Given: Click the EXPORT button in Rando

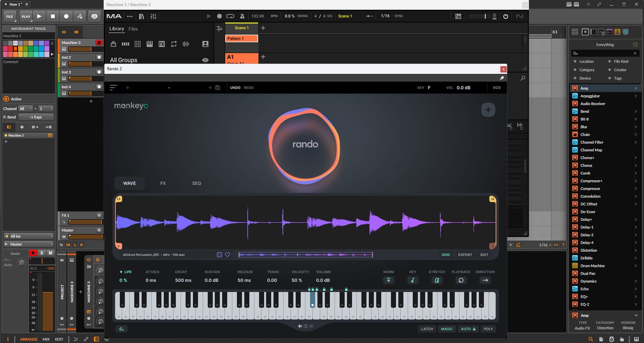Looking at the screenshot, I should coord(465,255).
